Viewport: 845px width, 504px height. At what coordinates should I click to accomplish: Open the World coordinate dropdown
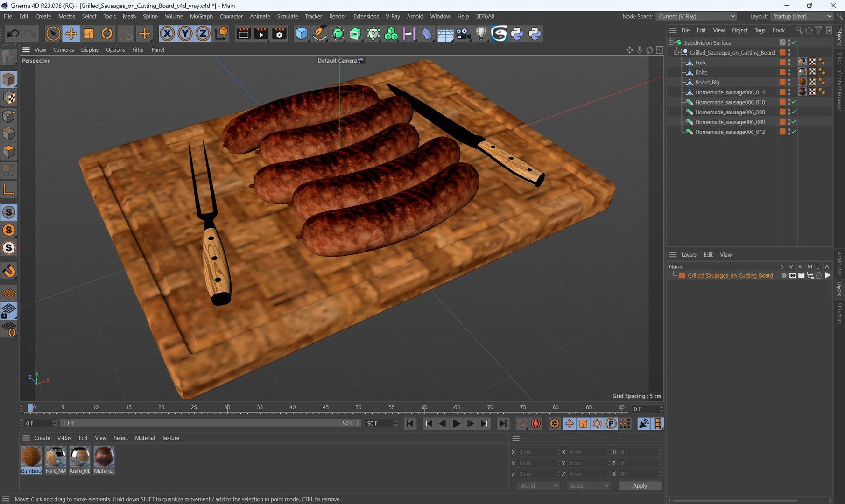click(538, 486)
